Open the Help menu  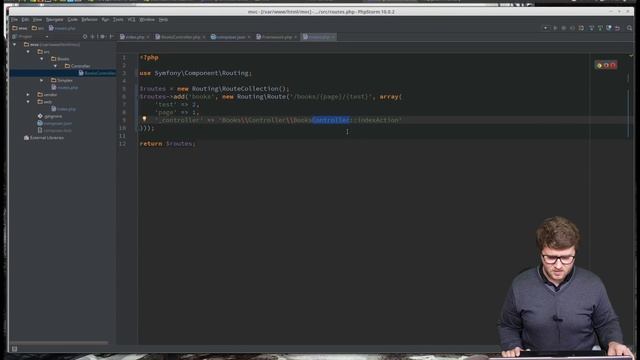tap(163, 20)
